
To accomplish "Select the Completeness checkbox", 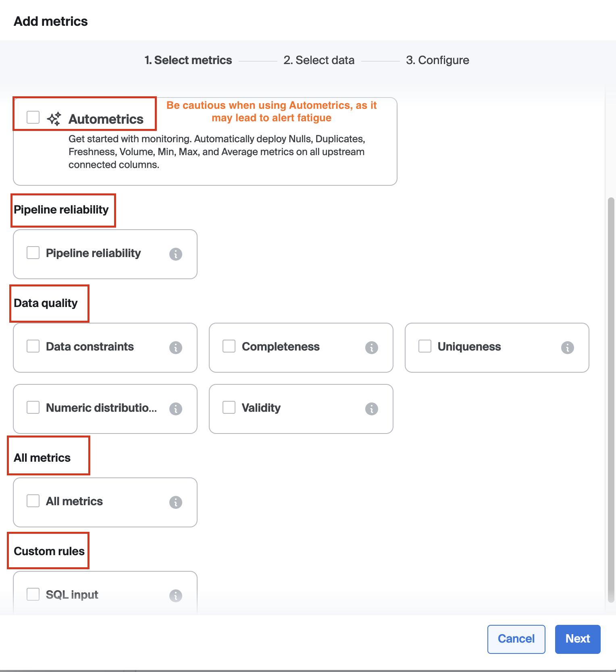I will click(229, 346).
